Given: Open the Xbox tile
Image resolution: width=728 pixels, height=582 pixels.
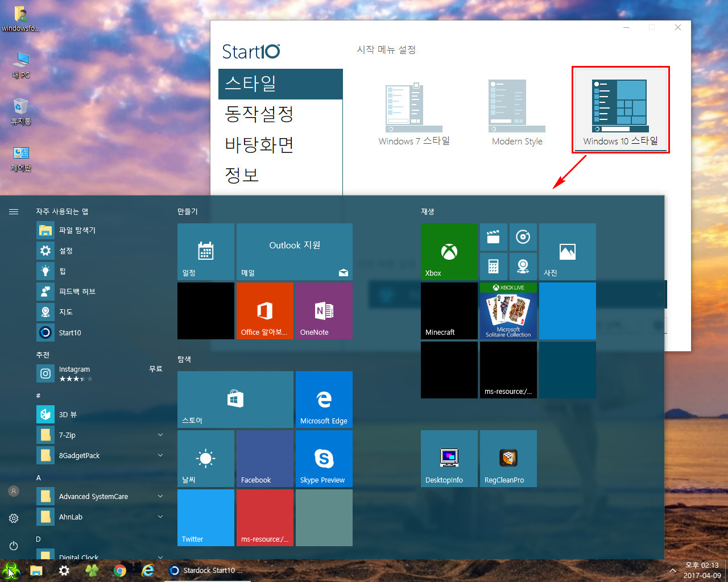Looking at the screenshot, I should pyautogui.click(x=449, y=251).
